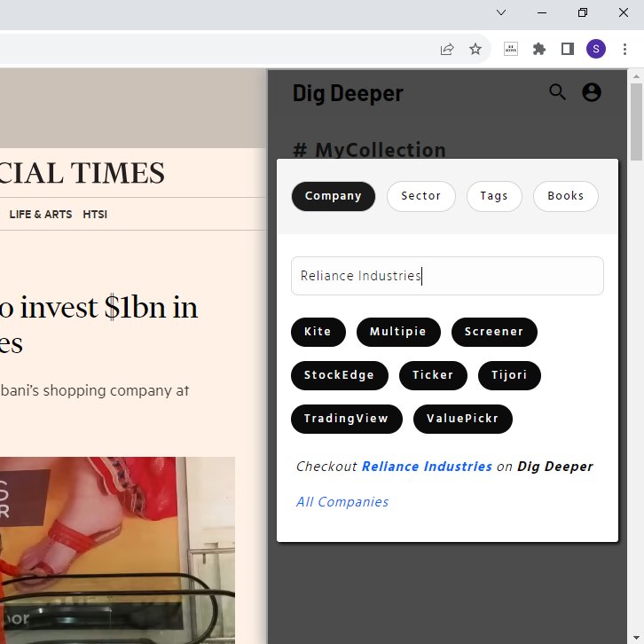This screenshot has width=644, height=644.
Task: Open LIFE & ARTS in Financial Times nav
Action: [41, 215]
